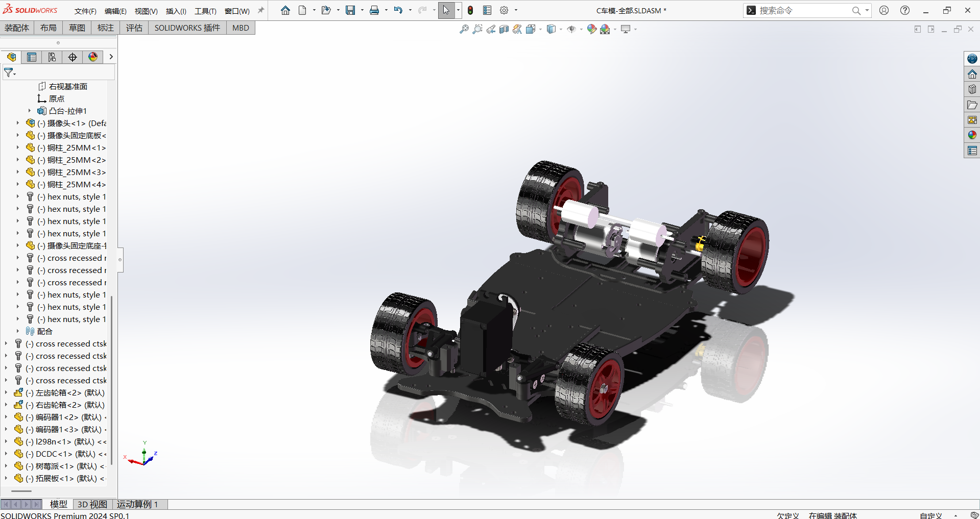Open New document dropdown arrow
Image resolution: width=980 pixels, height=519 pixels.
pos(314,10)
